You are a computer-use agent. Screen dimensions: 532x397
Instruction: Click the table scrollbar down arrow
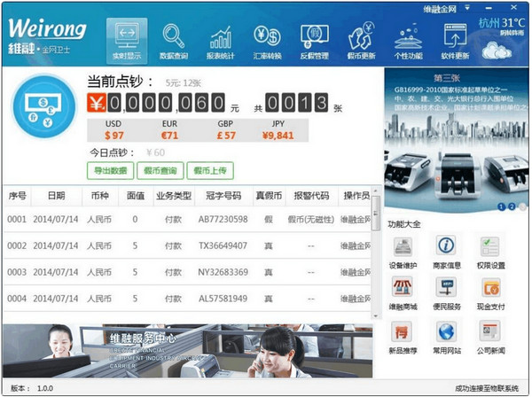[376, 315]
